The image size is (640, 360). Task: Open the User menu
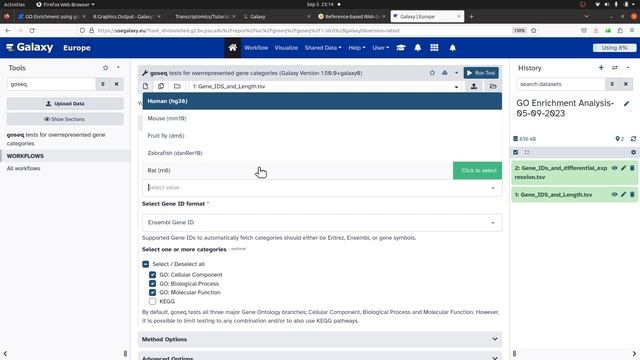(380, 48)
